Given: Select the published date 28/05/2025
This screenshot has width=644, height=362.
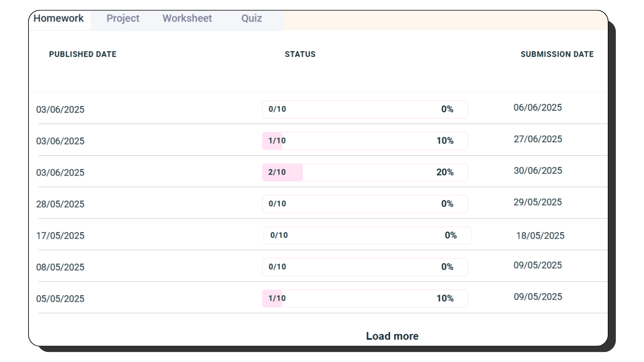Looking at the screenshot, I should click(60, 204).
